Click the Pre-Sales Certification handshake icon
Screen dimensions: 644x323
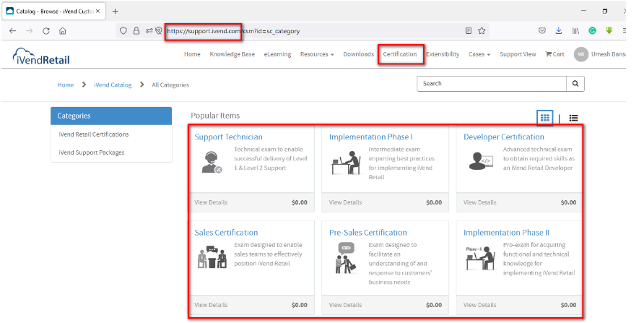tap(346, 258)
